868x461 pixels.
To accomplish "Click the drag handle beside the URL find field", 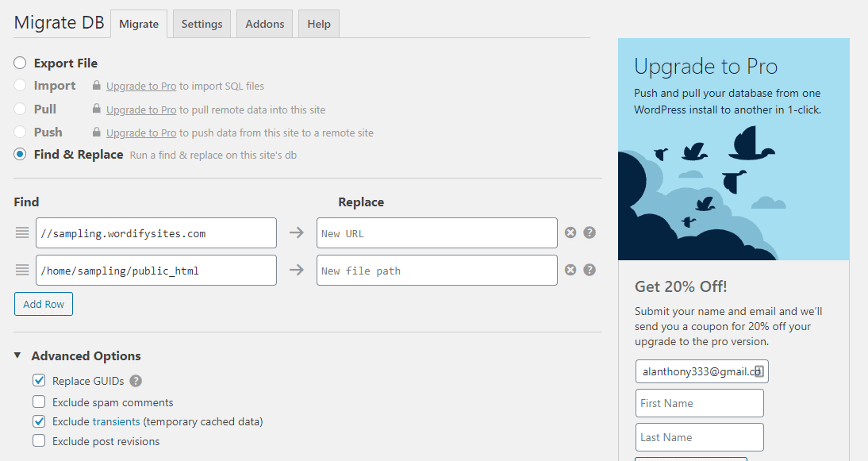I will point(23,232).
